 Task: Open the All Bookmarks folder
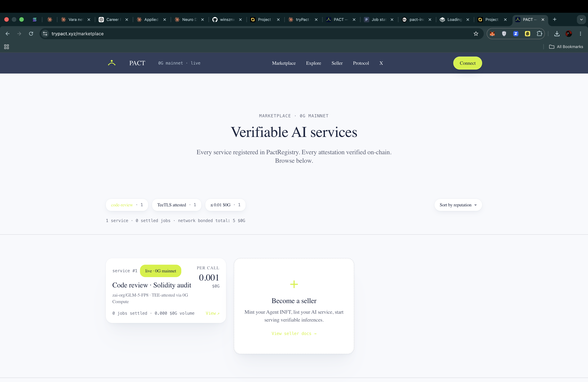click(566, 47)
